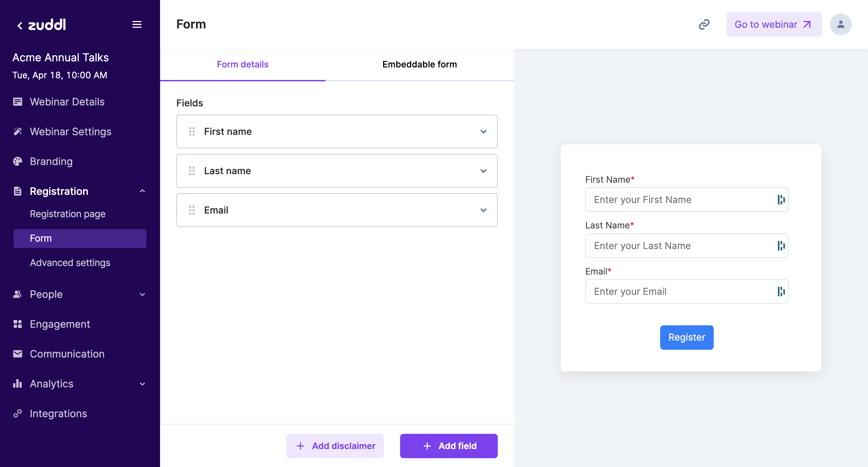Image resolution: width=868 pixels, height=467 pixels.
Task: Select the Webinar Details icon
Action: [x=18, y=102]
